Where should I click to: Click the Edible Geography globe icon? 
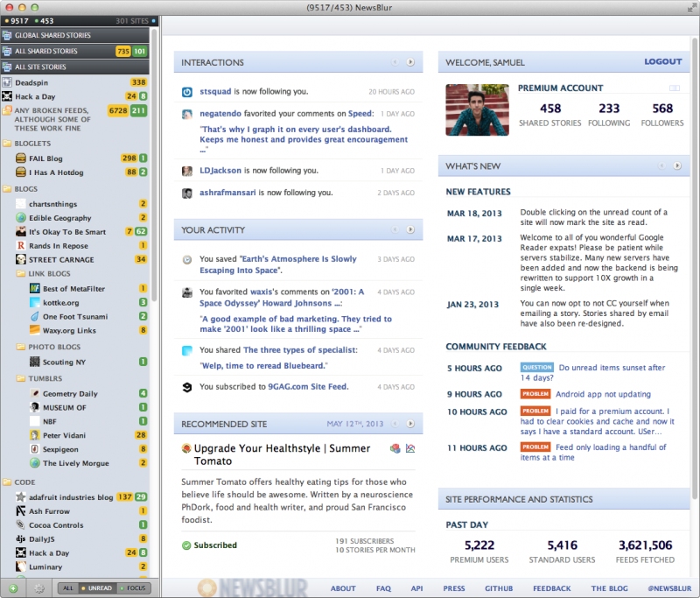[x=20, y=217]
